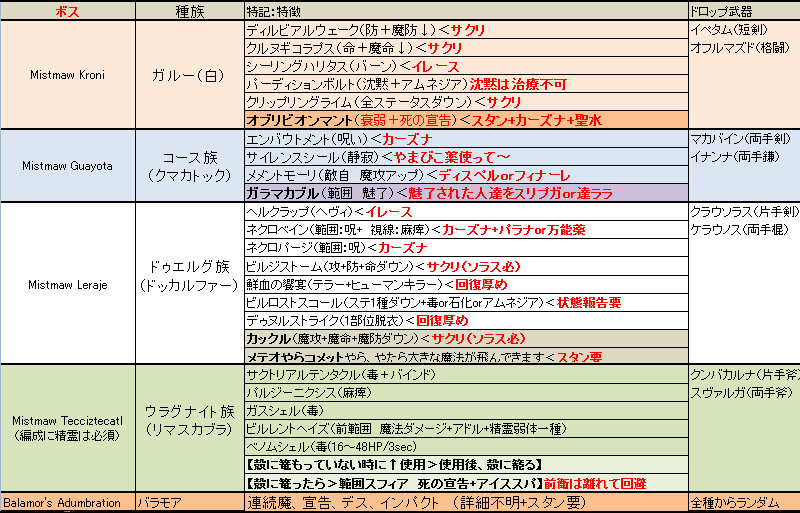
Task: Select the ガラマカブル purple row
Action: pyautogui.click(x=466, y=193)
